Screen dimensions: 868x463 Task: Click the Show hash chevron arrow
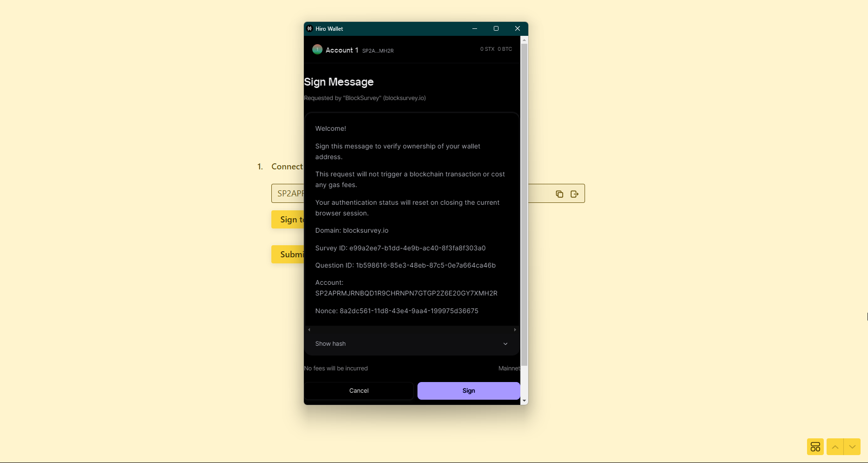tap(505, 344)
